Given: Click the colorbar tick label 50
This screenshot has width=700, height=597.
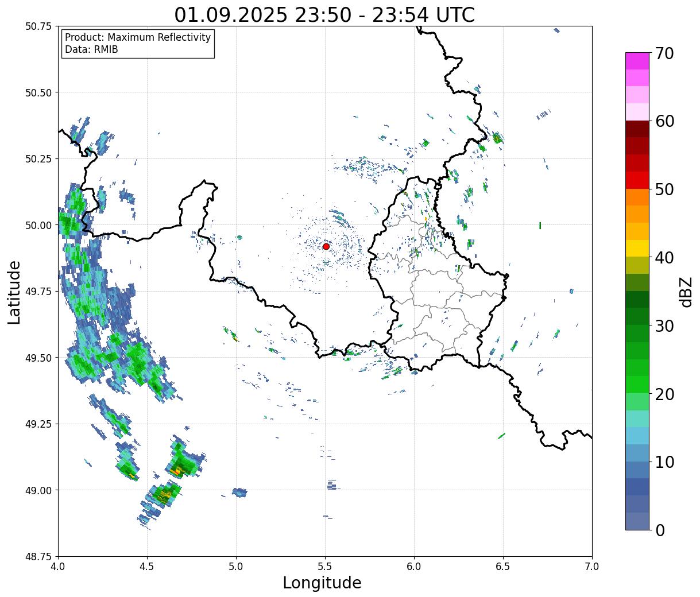Looking at the screenshot, I should click(x=664, y=189).
